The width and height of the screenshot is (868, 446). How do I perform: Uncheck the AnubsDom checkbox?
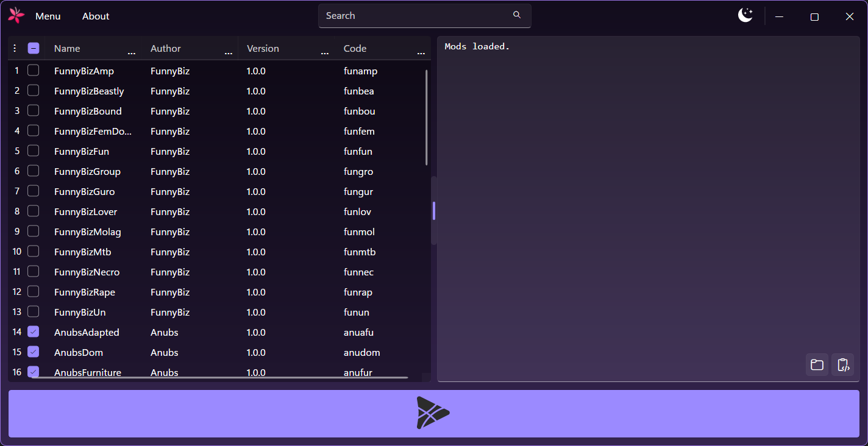pyautogui.click(x=34, y=352)
